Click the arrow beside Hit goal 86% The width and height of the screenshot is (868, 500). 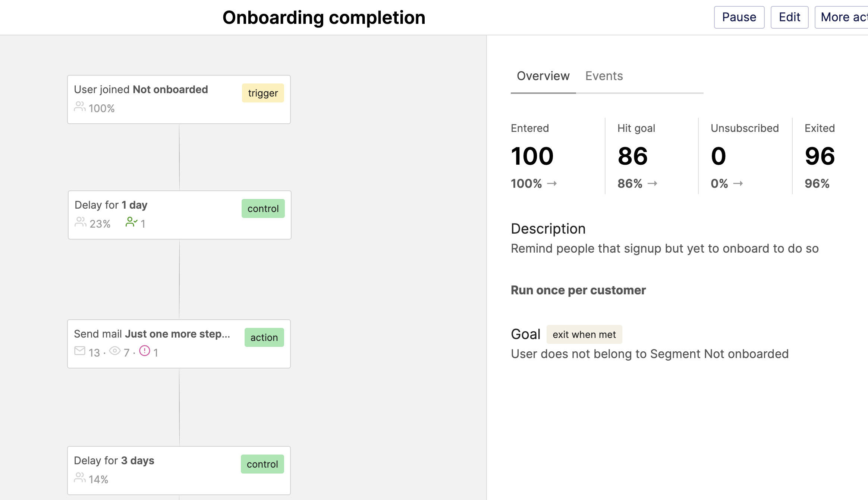[x=652, y=183]
